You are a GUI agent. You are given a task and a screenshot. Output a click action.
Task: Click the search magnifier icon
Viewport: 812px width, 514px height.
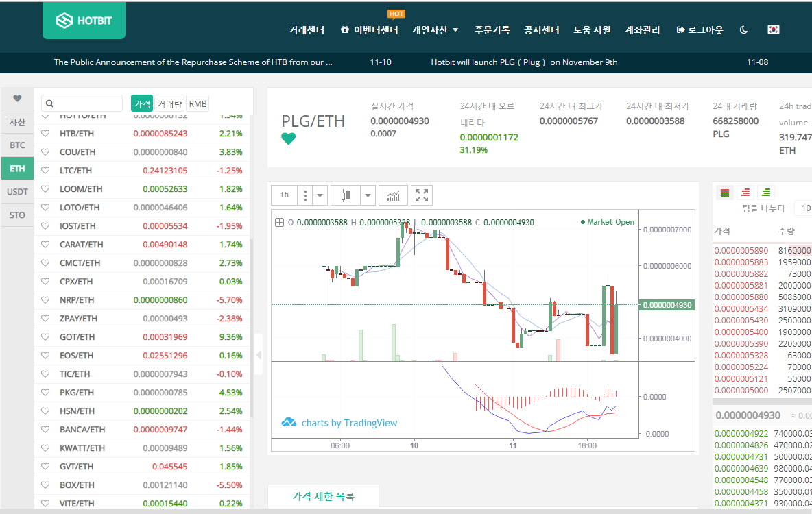pos(49,103)
